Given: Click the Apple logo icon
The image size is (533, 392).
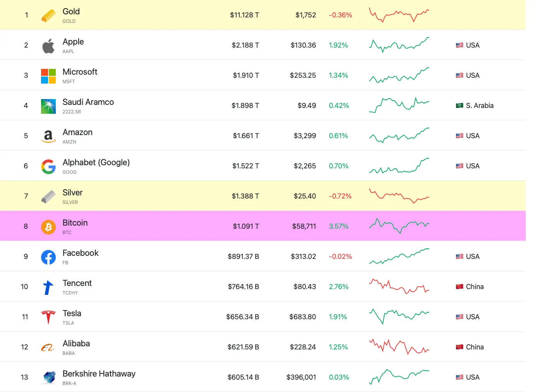Looking at the screenshot, I should 48,46.
